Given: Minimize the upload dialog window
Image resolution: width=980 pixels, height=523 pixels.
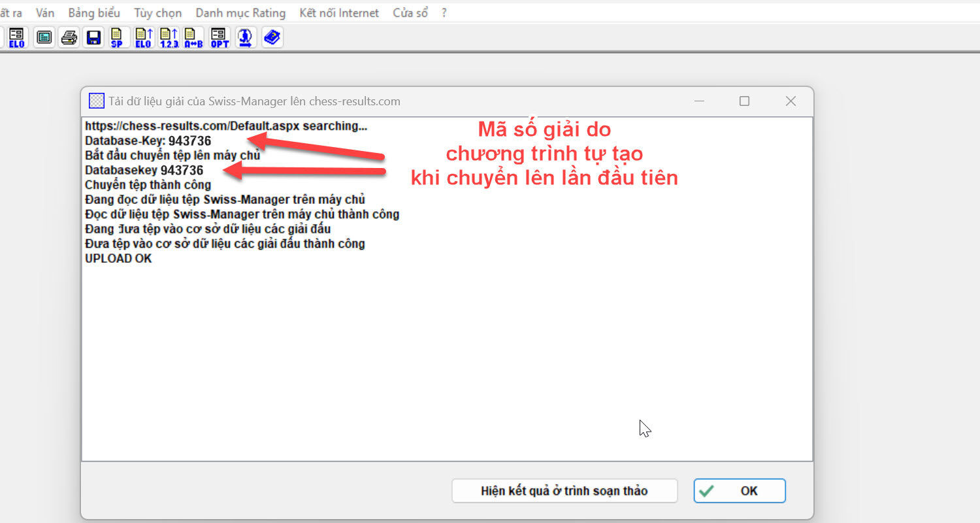Looking at the screenshot, I should click(700, 101).
